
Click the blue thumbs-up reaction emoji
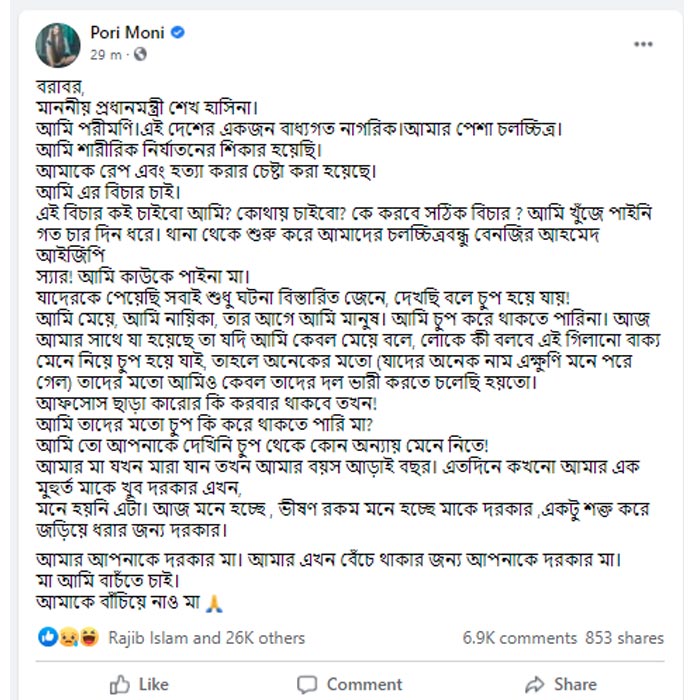tap(49, 637)
